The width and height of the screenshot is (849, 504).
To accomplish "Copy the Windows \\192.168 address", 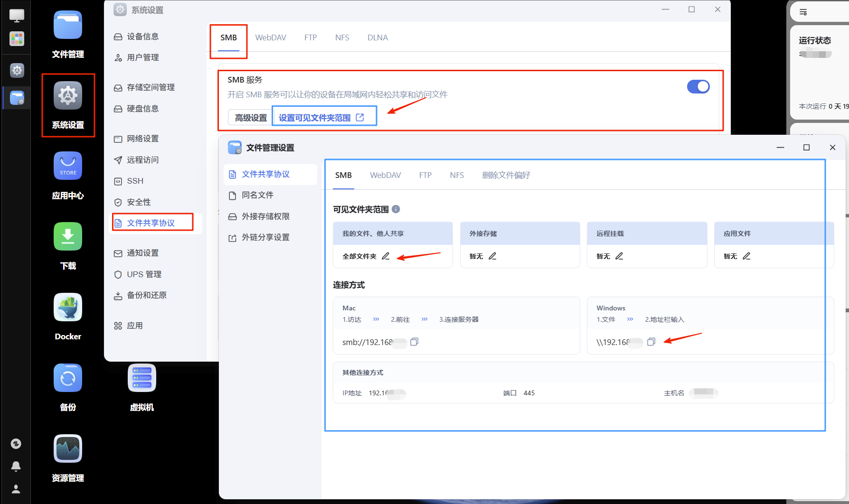I will [x=651, y=342].
